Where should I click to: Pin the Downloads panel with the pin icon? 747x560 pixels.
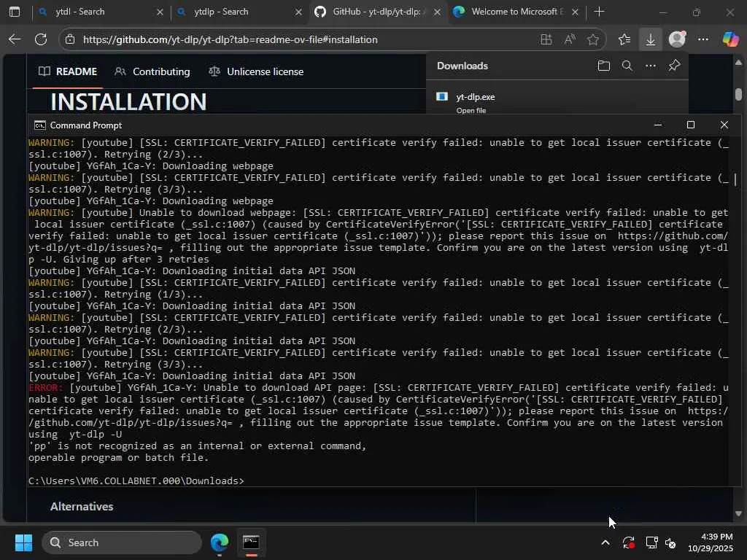click(674, 66)
